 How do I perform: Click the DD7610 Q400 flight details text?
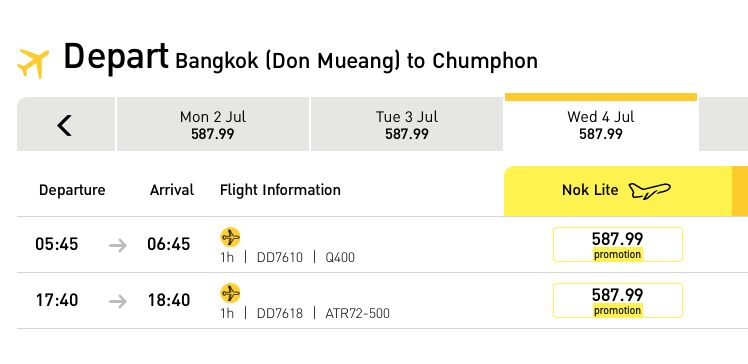point(287,258)
